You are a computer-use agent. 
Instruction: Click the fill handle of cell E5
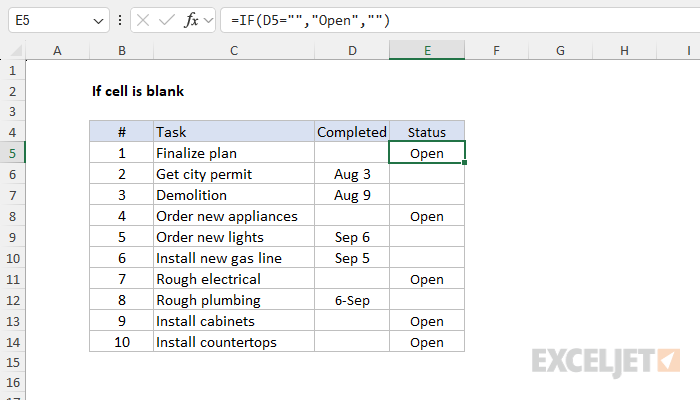[465, 163]
